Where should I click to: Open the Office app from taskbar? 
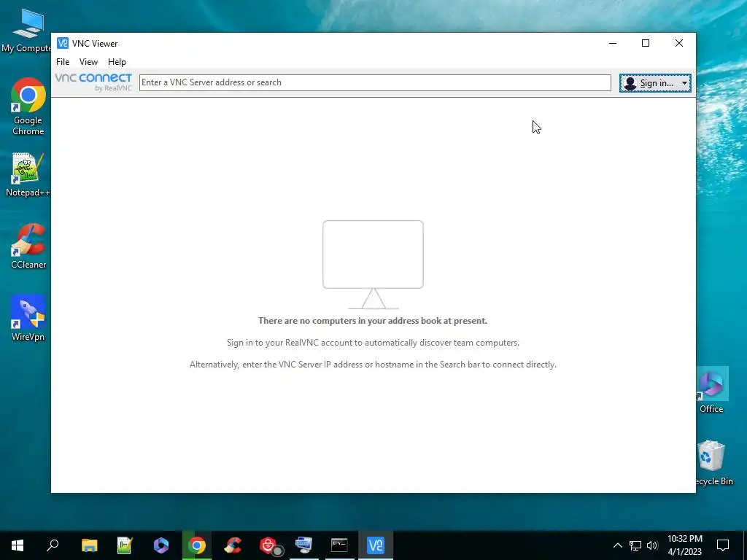point(161,545)
